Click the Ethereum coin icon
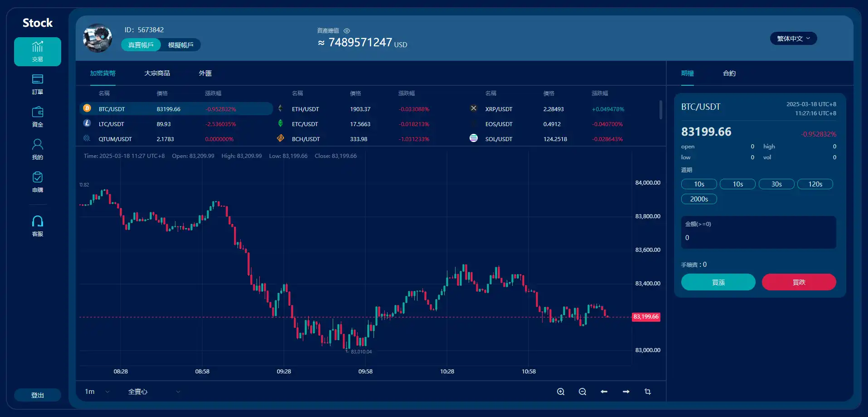The width and height of the screenshot is (868, 417). pos(280,108)
